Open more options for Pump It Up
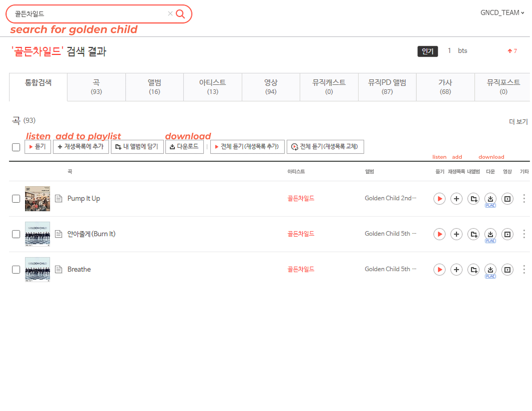532x411 pixels. (524, 199)
